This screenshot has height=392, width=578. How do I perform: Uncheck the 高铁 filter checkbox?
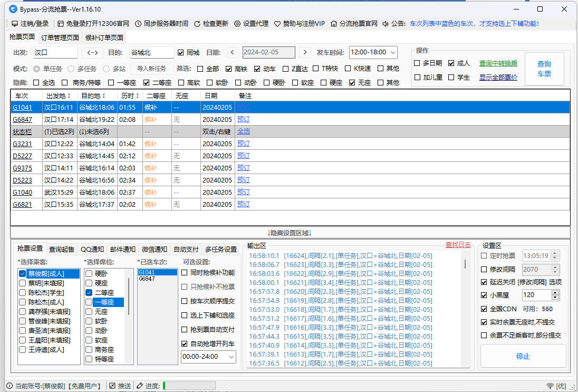click(228, 69)
